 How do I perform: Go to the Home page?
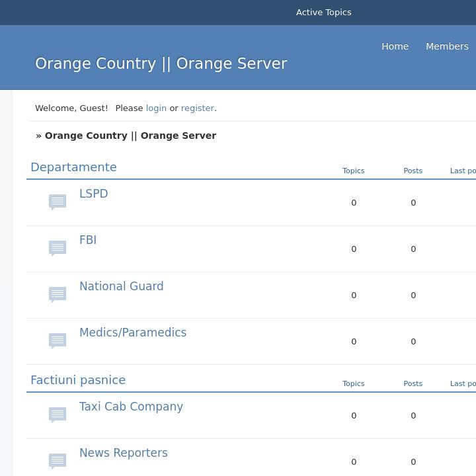click(395, 46)
